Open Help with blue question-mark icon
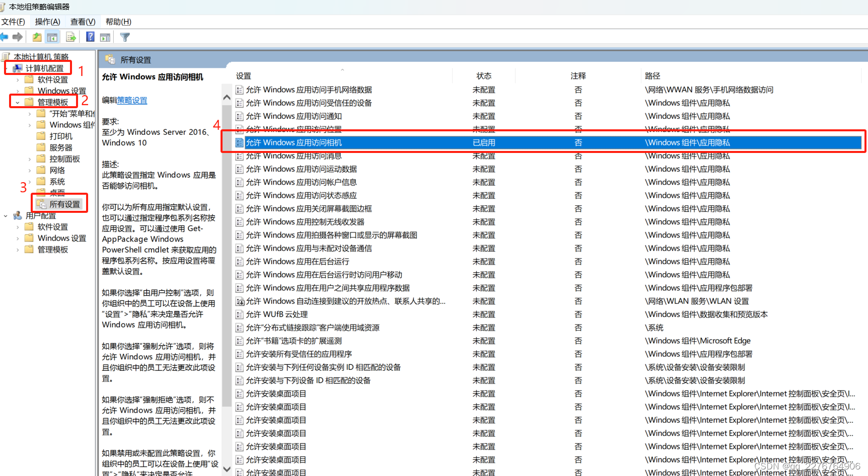This screenshot has width=868, height=476. [90, 37]
